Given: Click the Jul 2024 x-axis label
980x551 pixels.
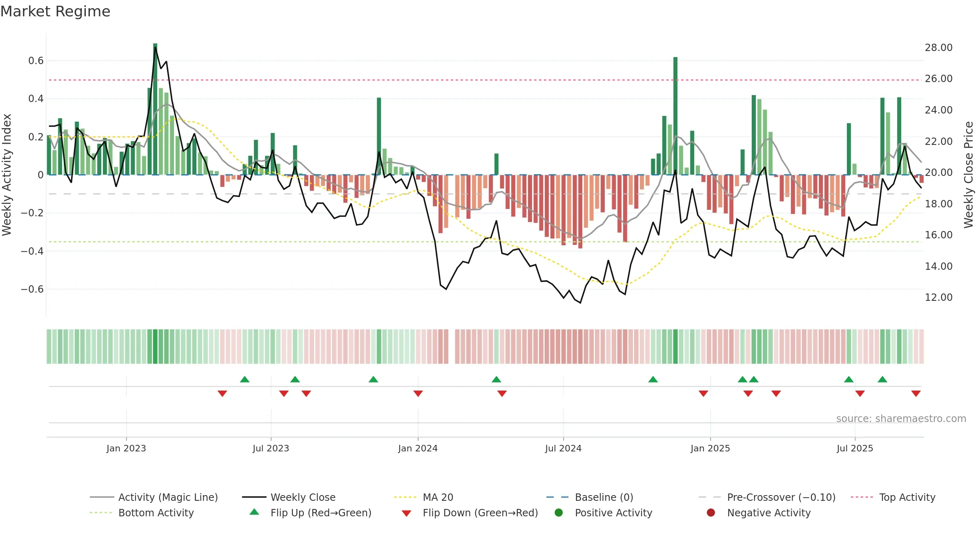Looking at the screenshot, I should tap(563, 448).
